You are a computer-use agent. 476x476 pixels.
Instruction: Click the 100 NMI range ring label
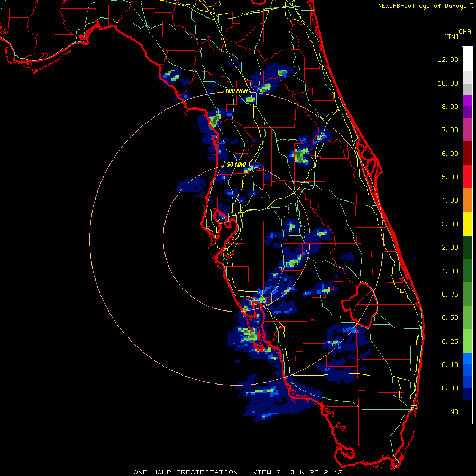[236, 91]
